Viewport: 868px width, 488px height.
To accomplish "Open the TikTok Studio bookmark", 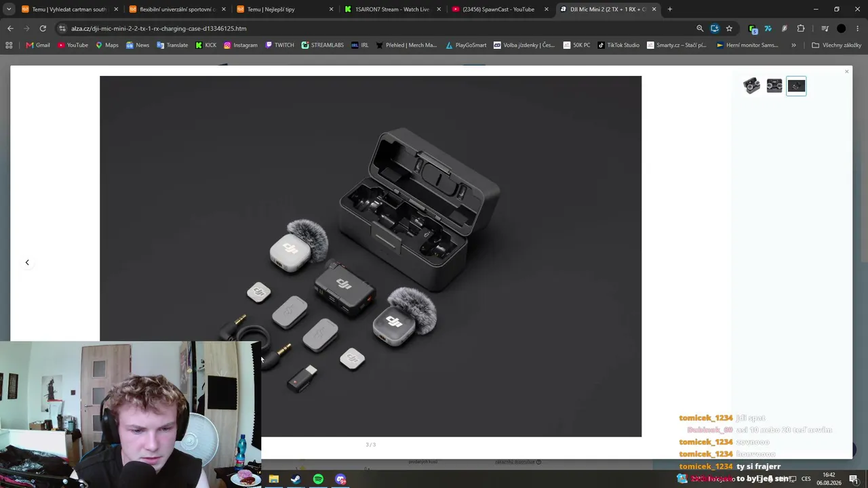I will [618, 45].
